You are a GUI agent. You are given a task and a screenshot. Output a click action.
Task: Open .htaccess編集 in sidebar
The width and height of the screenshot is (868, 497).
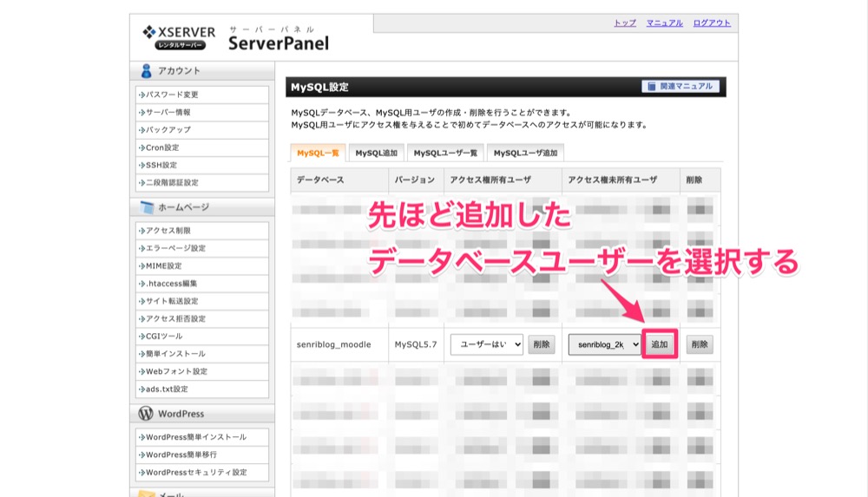pos(202,284)
